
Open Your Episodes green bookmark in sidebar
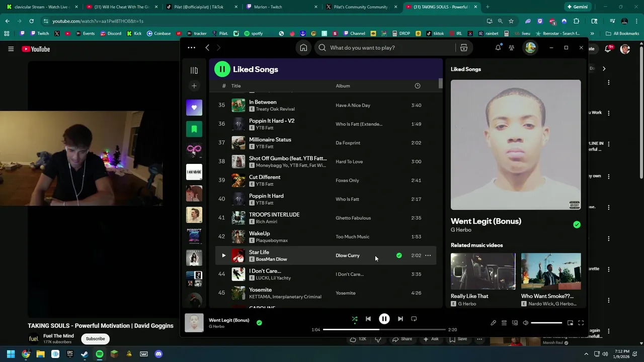pyautogui.click(x=194, y=129)
